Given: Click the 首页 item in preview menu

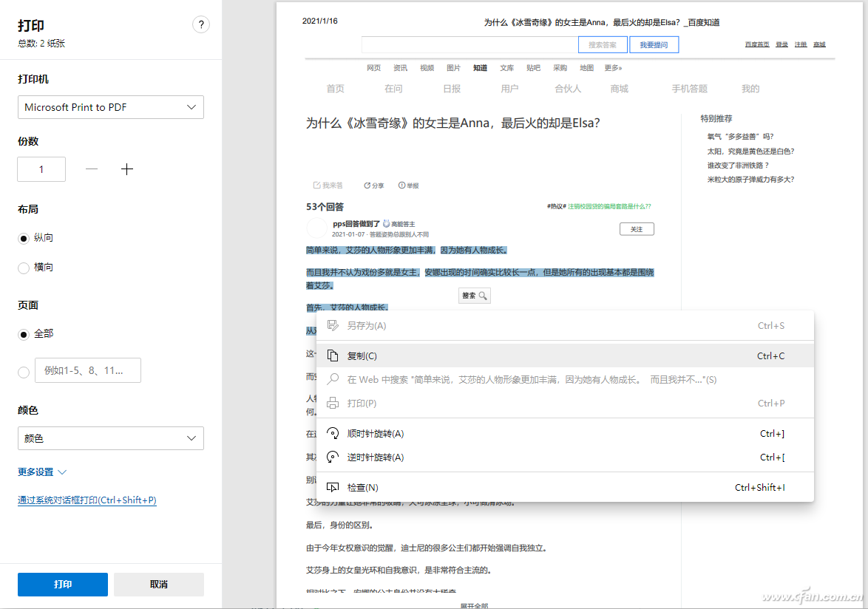Looking at the screenshot, I should 335,89.
